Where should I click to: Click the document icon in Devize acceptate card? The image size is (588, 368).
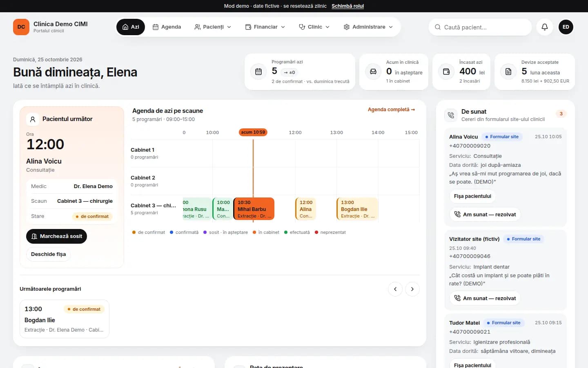pyautogui.click(x=508, y=72)
